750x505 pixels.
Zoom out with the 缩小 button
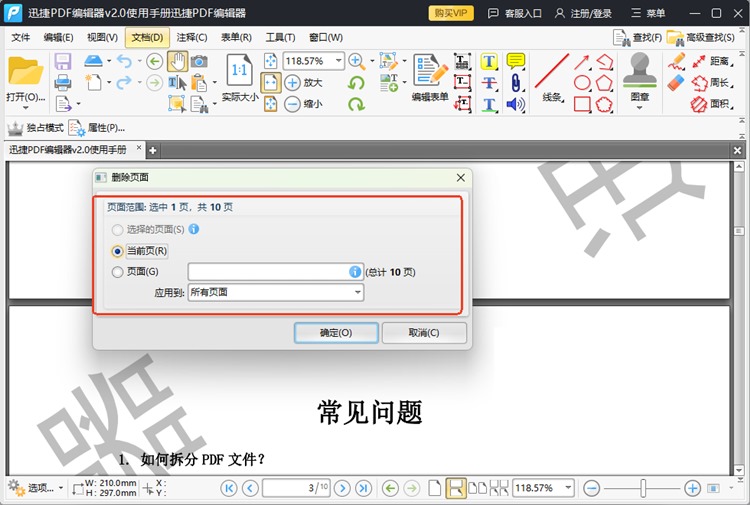pyautogui.click(x=303, y=104)
